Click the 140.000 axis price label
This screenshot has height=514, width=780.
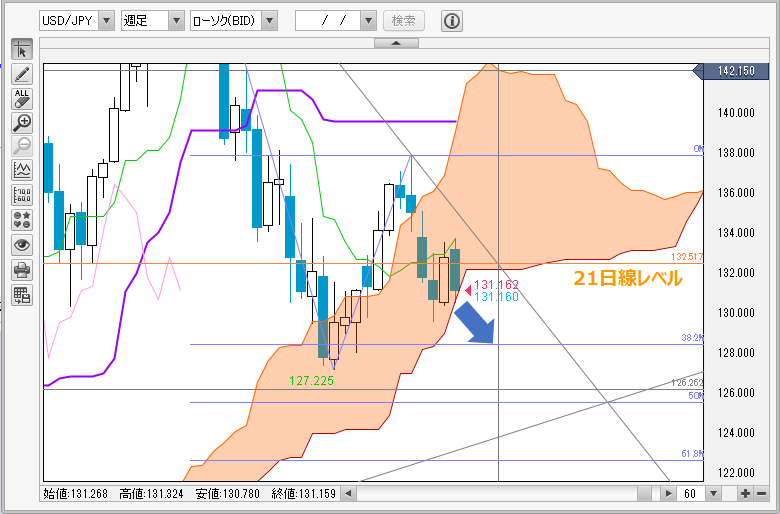(736, 113)
